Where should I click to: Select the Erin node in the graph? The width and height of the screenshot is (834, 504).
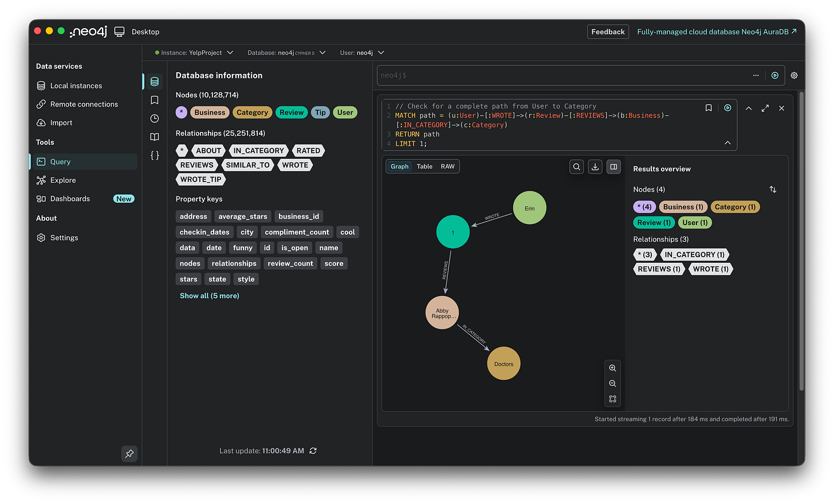[529, 207]
